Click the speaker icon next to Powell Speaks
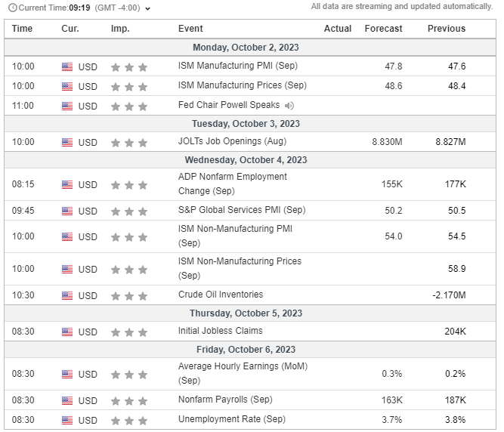The image size is (504, 432). (289, 106)
